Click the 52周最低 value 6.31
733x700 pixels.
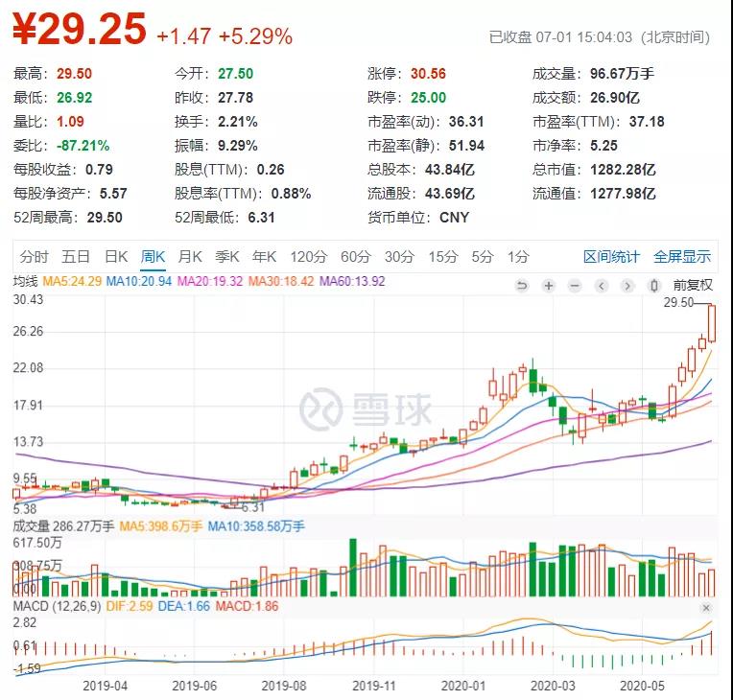(261, 218)
